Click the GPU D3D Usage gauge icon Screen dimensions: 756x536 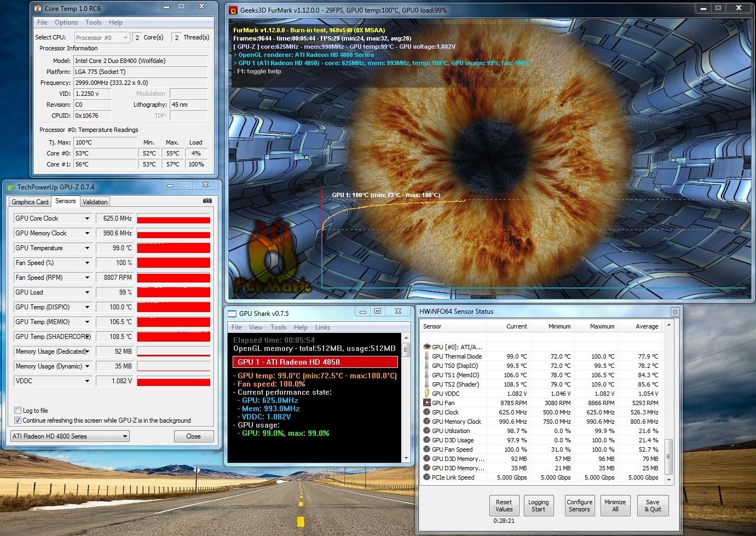(427, 440)
